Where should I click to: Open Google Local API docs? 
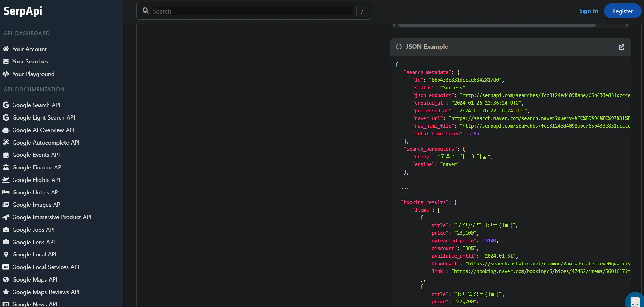click(34, 254)
